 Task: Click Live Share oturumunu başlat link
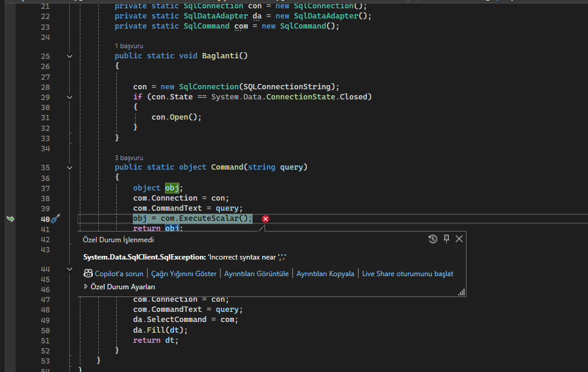point(407,274)
